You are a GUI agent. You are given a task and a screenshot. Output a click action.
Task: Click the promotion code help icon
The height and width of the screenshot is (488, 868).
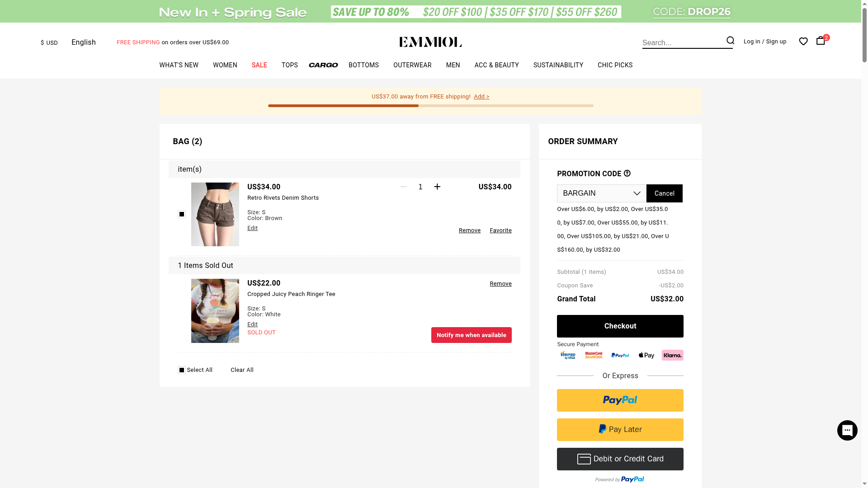pyautogui.click(x=627, y=174)
